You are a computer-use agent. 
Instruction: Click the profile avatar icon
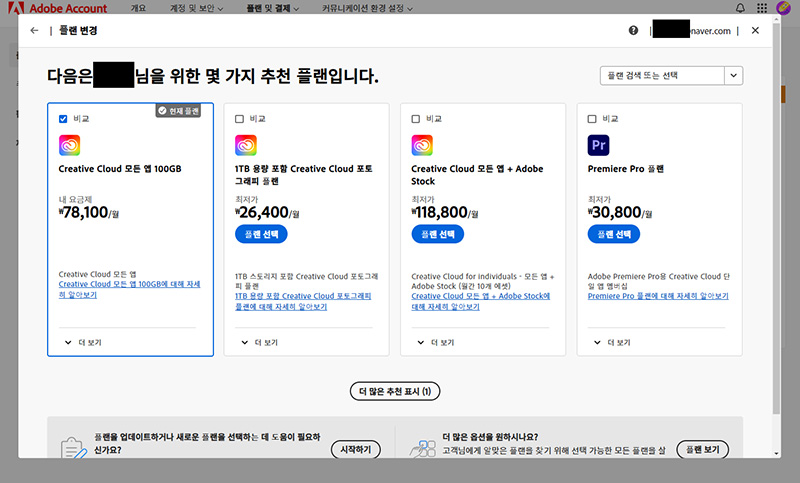coord(783,8)
